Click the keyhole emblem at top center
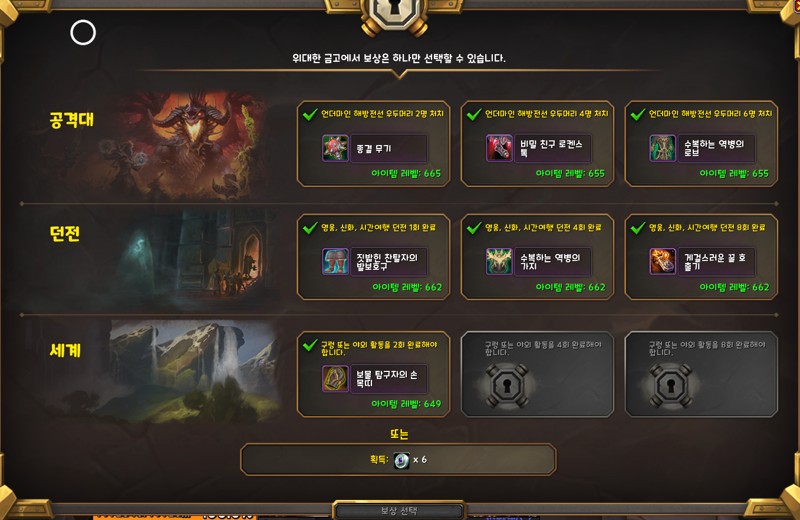Viewport: 800px width, 520px height. point(395,14)
